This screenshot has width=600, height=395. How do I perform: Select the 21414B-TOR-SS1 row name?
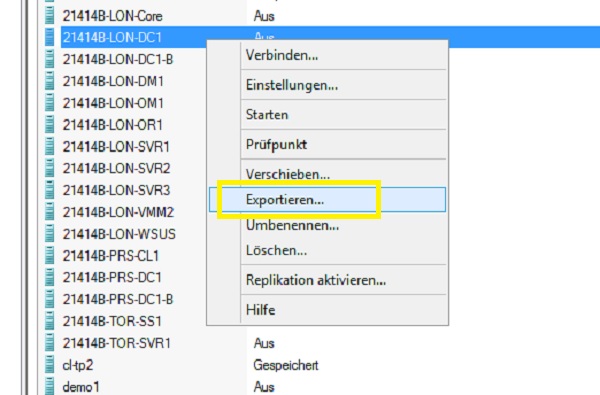point(112,321)
